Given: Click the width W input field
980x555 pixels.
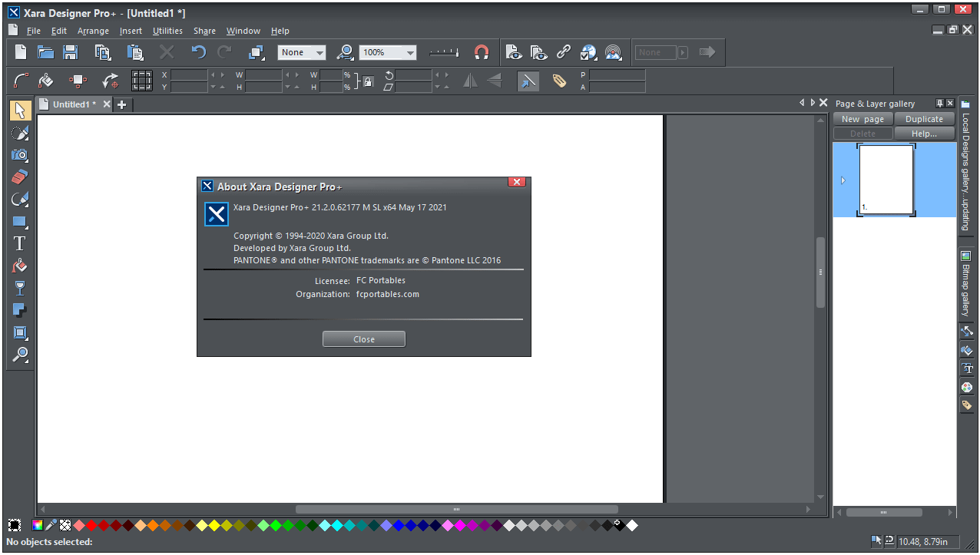Looking at the screenshot, I should point(263,74).
